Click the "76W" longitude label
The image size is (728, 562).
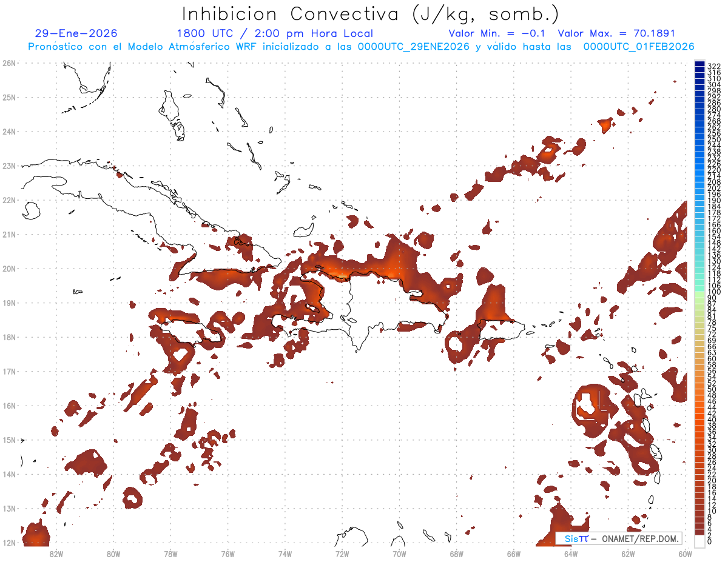227,554
